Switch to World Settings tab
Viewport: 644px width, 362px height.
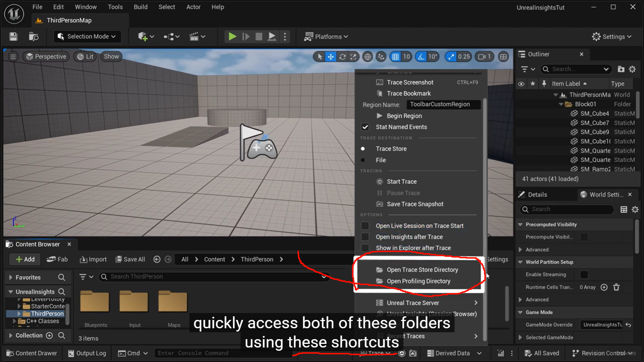pos(606,195)
